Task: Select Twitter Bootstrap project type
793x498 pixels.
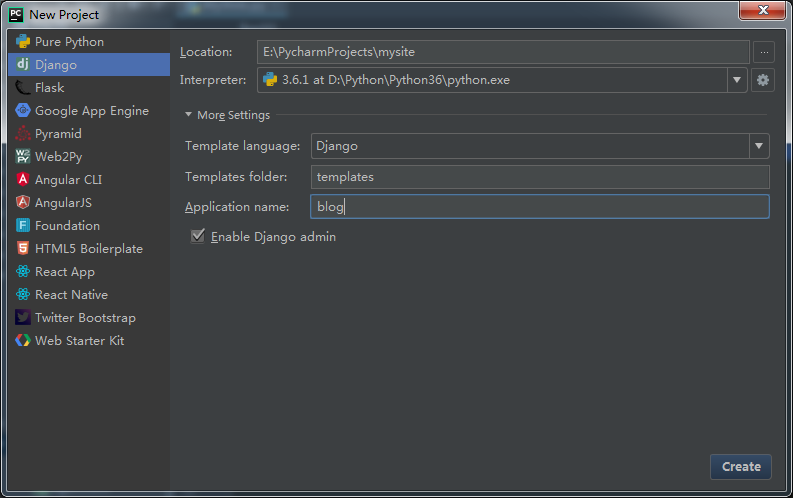Action: [x=89, y=318]
